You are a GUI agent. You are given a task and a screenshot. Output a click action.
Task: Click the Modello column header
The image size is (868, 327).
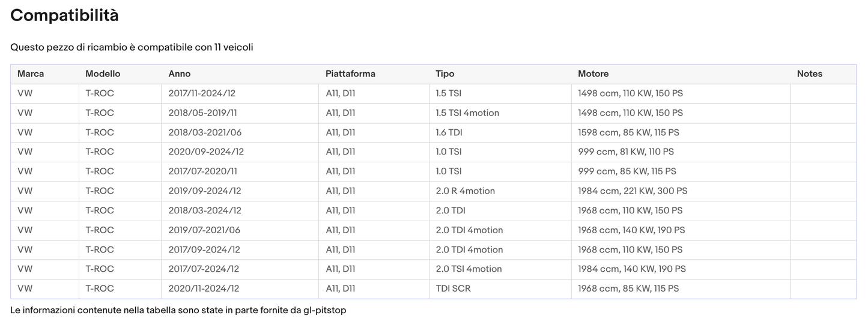pyautogui.click(x=103, y=74)
